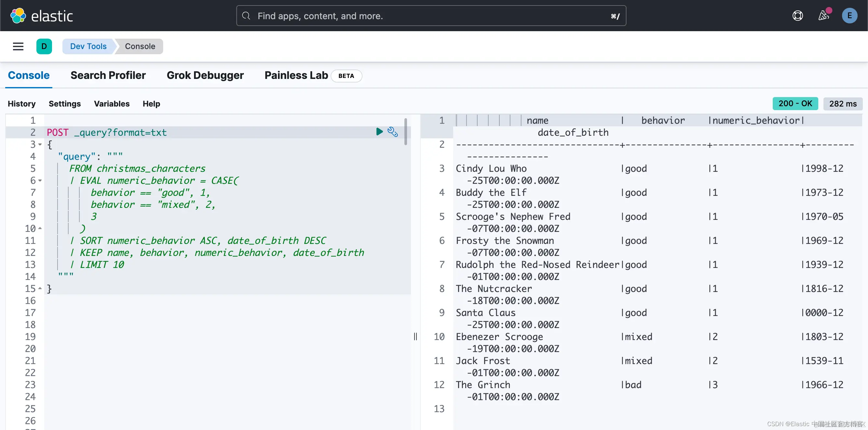The height and width of the screenshot is (430, 868).
Task: Open the user E avatar menu
Action: tap(849, 16)
